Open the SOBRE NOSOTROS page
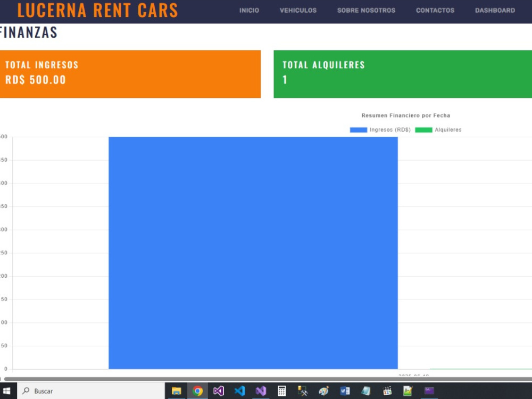The image size is (532, 399). tap(366, 11)
